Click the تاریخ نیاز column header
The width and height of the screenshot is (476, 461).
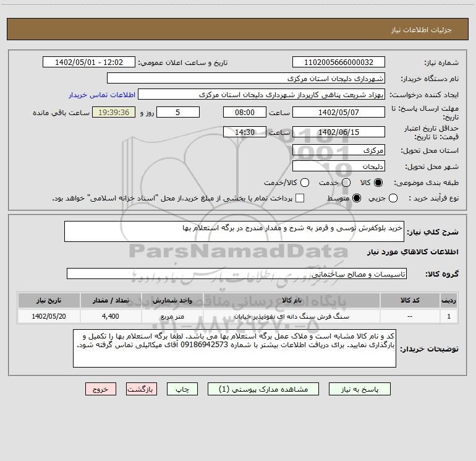49,300
